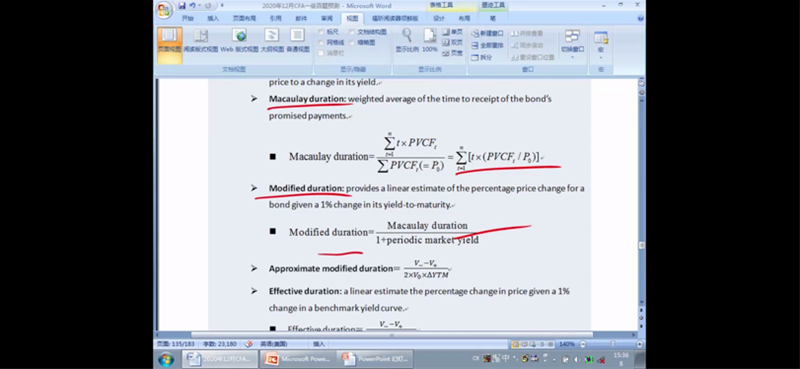
Task: Open the 开始 Home ribbon tab
Action: click(187, 18)
